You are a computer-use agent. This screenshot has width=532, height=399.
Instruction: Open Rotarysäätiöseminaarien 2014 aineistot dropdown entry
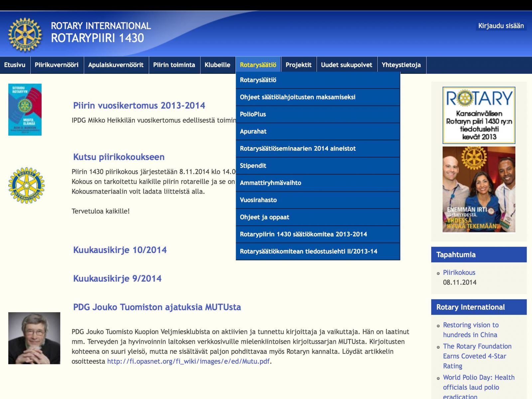[x=318, y=149]
